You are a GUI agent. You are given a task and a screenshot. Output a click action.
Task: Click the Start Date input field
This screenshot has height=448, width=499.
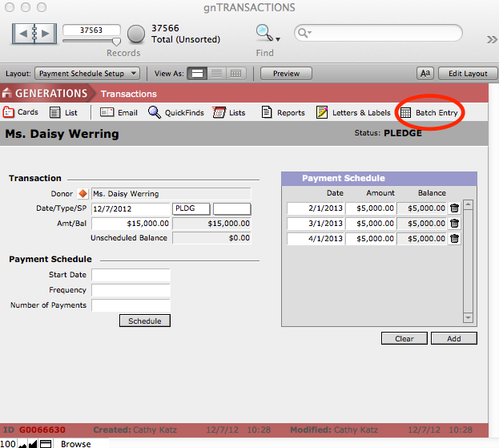131,275
